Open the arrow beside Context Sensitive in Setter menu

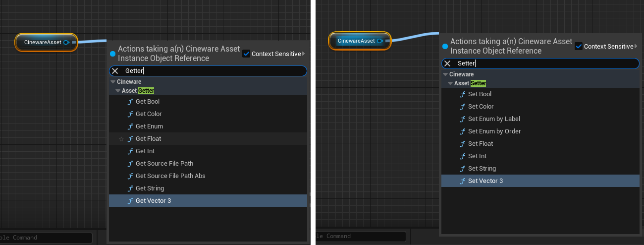tap(636, 46)
